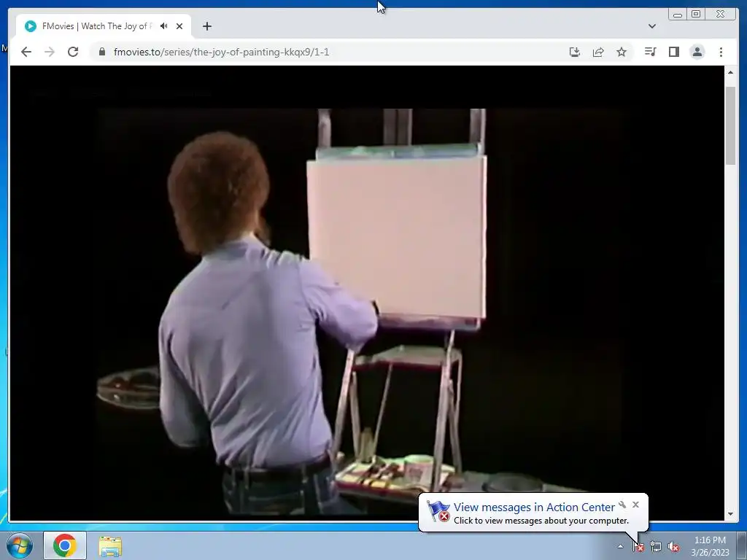
Task: Bookmark this tab with the star
Action: (x=622, y=52)
